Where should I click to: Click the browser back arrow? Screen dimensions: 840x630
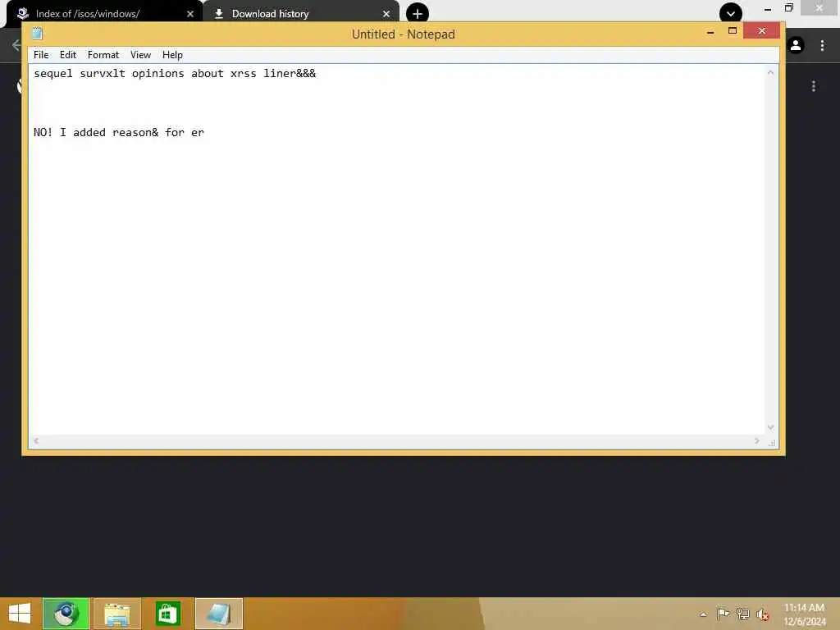[16, 45]
